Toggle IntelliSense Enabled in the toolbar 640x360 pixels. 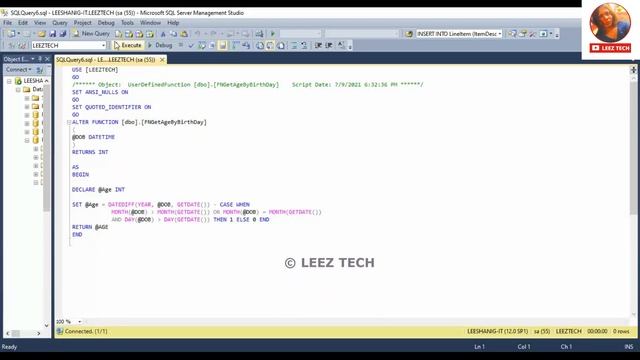pos(222,45)
